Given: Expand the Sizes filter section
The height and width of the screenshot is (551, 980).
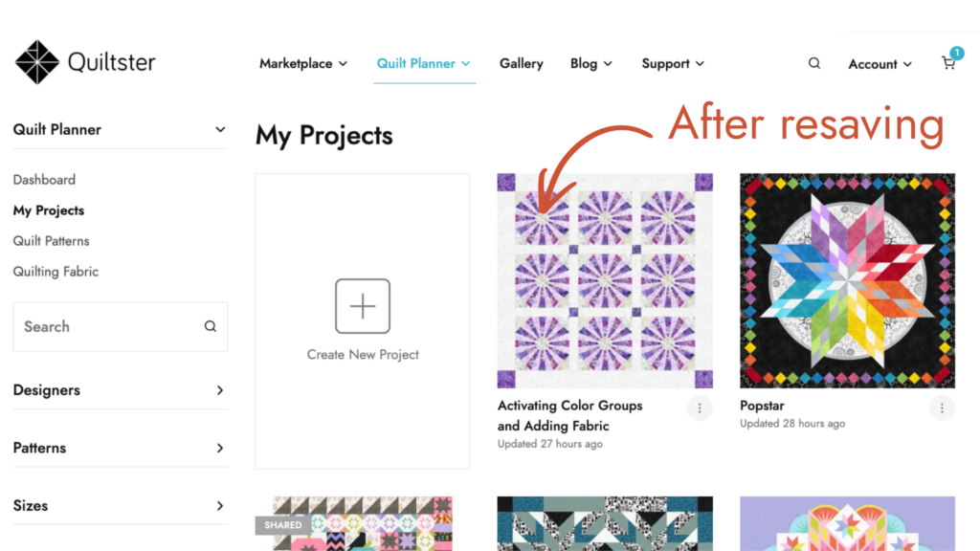Looking at the screenshot, I should pos(220,505).
